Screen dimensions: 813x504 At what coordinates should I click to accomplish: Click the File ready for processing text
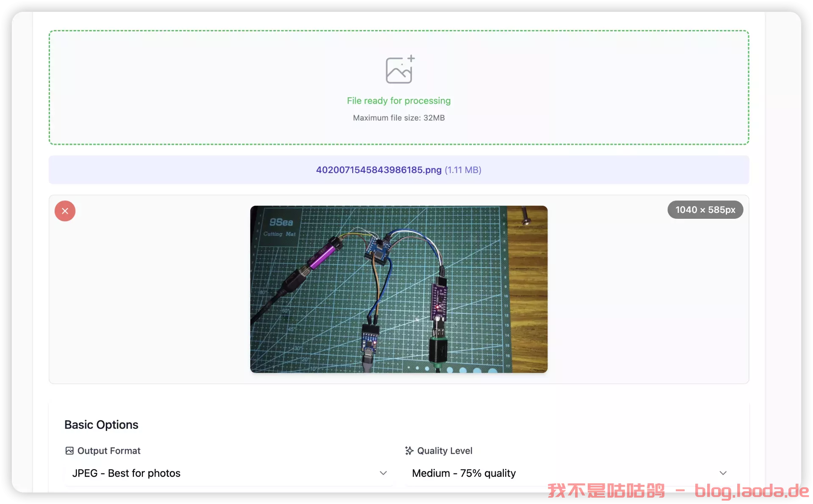(398, 101)
